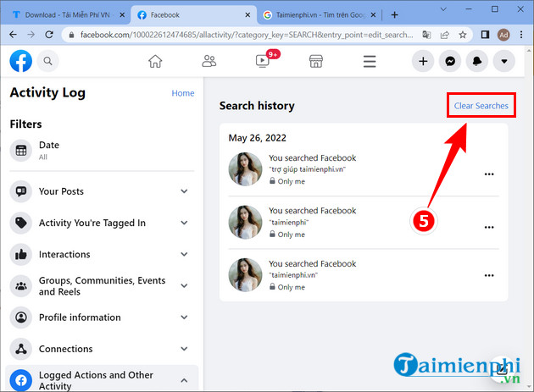Click avatar of "taimienphi.vn" search entry
The height and width of the screenshot is (392, 534).
tap(245, 275)
